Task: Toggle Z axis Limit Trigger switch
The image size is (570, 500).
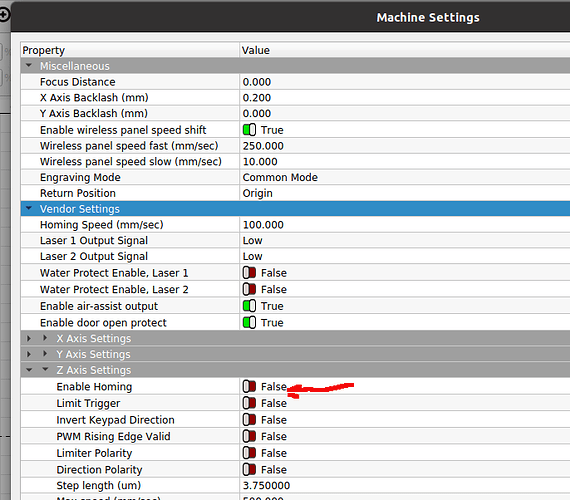Action: click(x=249, y=403)
